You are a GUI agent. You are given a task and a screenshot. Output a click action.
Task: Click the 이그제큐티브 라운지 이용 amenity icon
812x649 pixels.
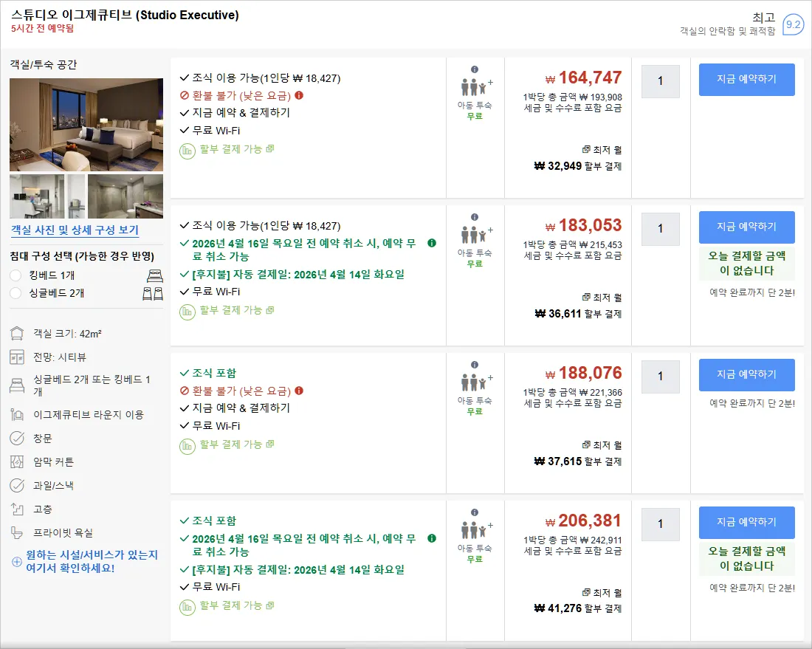[17, 414]
